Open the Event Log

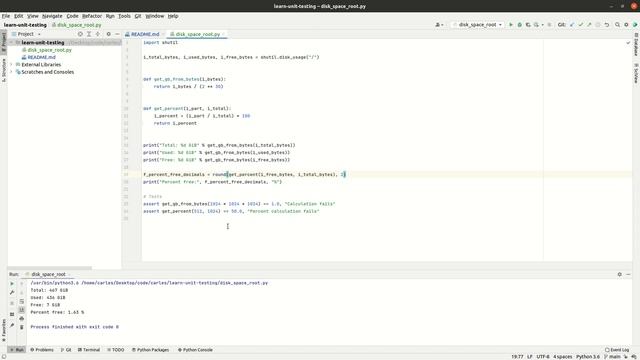click(617, 350)
